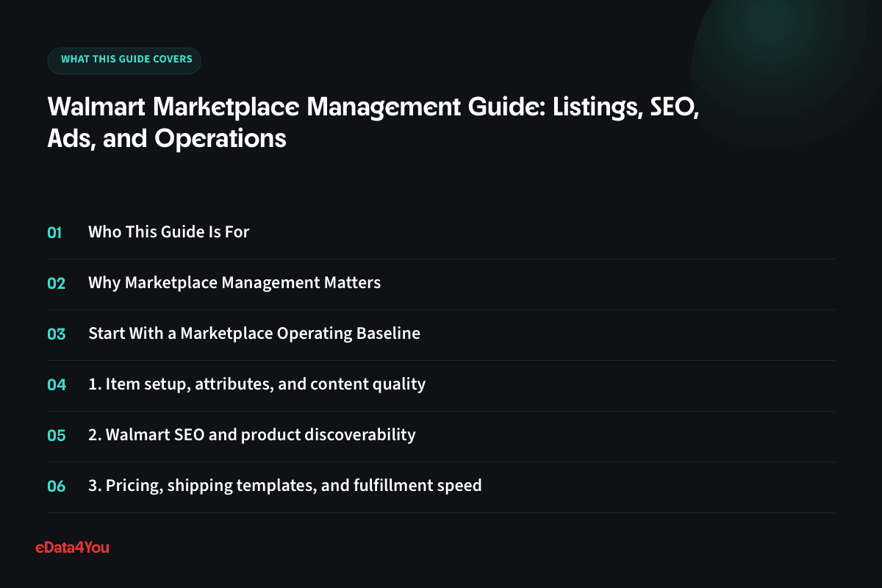Click number 06 in the contents list
Image resolution: width=882 pixels, height=588 pixels.
click(x=57, y=487)
